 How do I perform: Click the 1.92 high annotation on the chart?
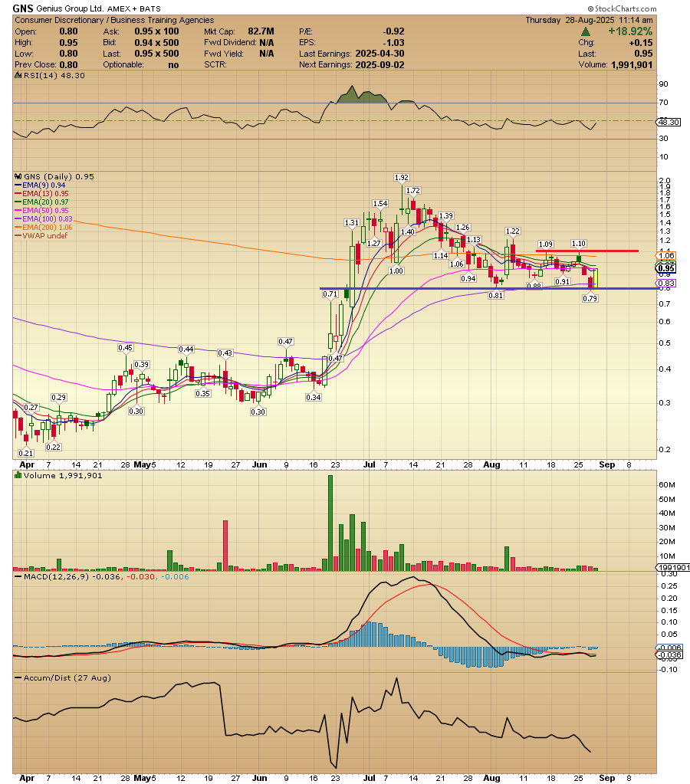[x=402, y=177]
